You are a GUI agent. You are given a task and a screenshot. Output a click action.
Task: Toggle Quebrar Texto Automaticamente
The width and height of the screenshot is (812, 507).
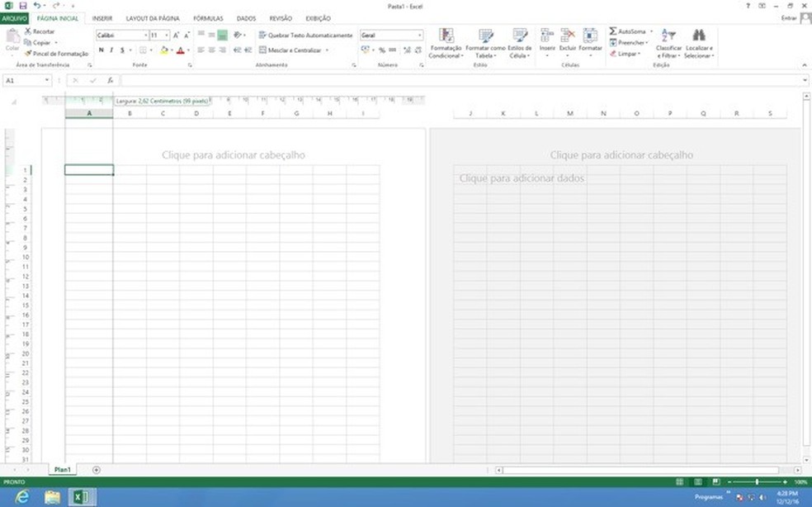click(x=305, y=36)
